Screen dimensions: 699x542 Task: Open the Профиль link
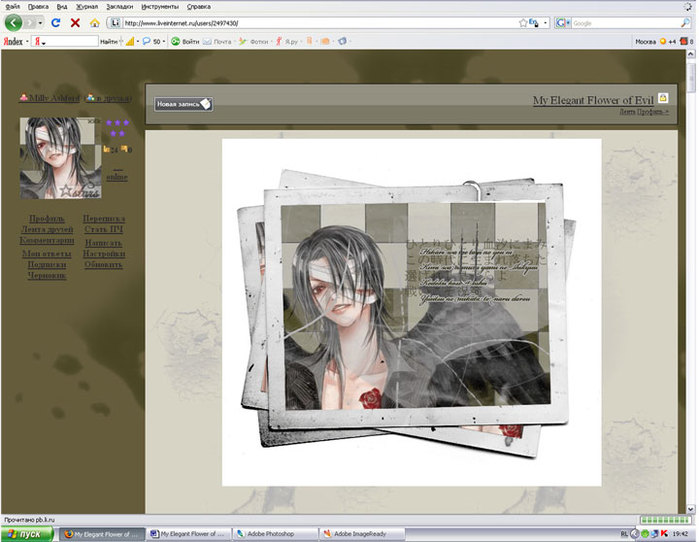[x=46, y=219]
